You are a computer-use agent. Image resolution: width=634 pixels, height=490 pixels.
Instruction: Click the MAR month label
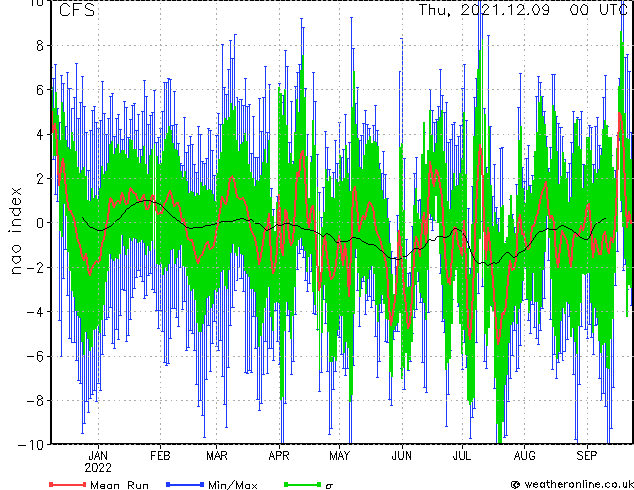click(217, 456)
